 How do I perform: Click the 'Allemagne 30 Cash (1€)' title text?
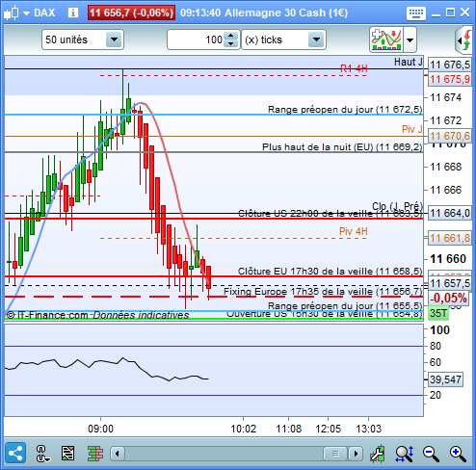click(286, 13)
